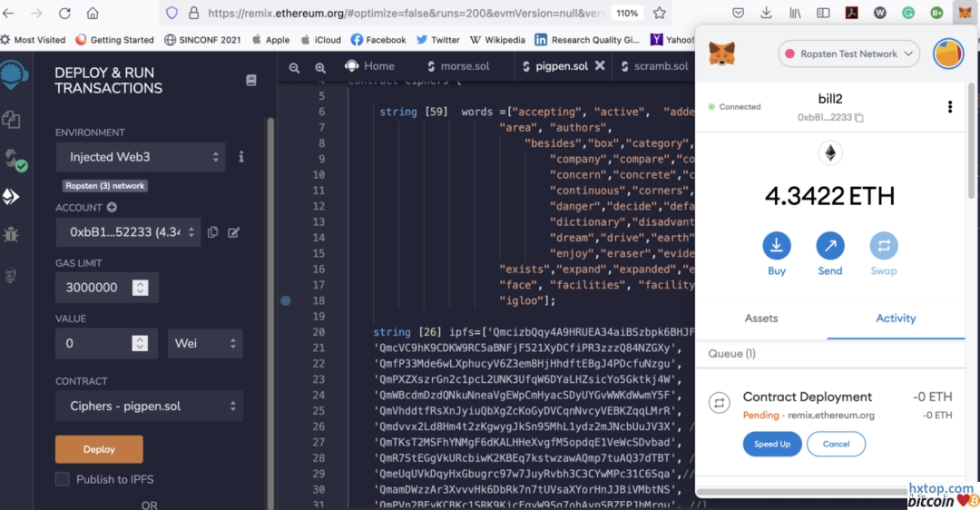This screenshot has height=510, width=980.
Task: Click the Value amount input field
Action: (93, 344)
